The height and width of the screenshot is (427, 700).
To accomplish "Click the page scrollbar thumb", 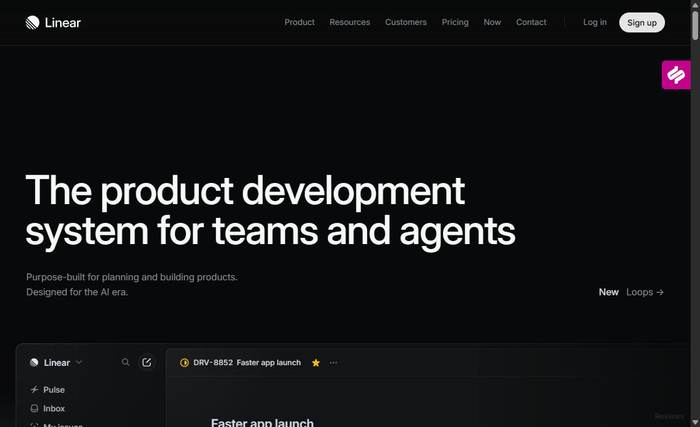I will tap(695, 25).
